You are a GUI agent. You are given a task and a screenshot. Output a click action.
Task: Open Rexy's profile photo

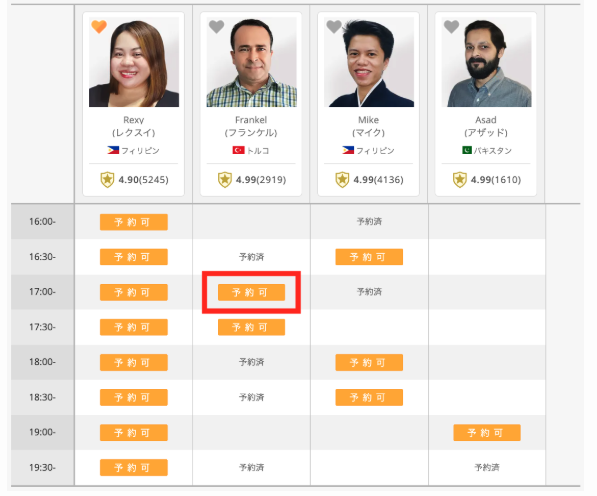click(134, 62)
